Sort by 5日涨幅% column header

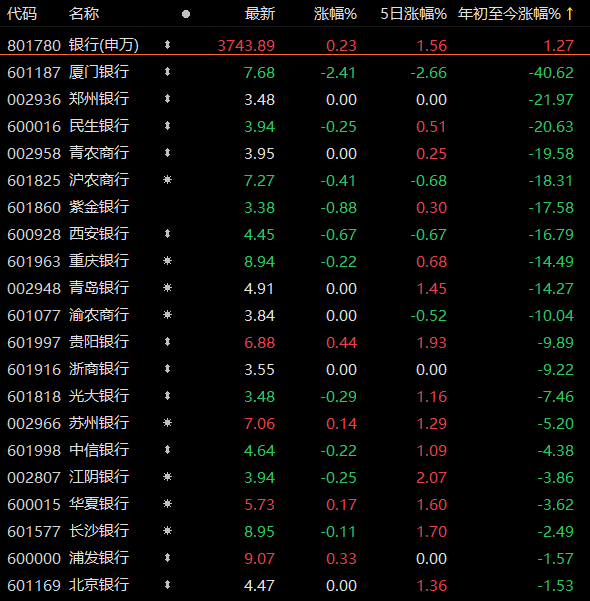click(414, 14)
